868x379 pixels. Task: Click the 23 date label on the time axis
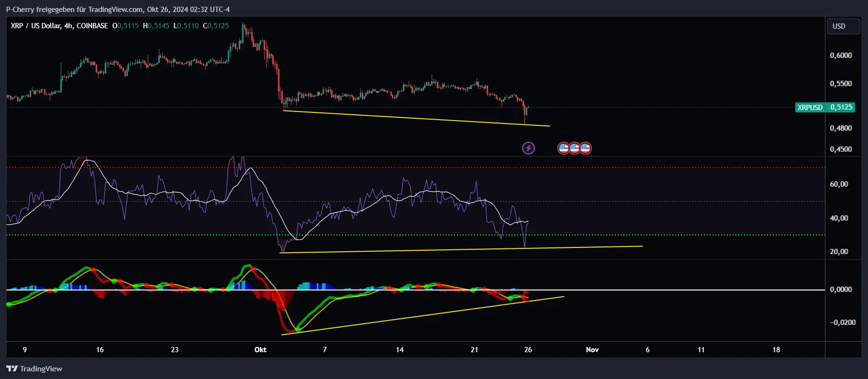click(175, 350)
